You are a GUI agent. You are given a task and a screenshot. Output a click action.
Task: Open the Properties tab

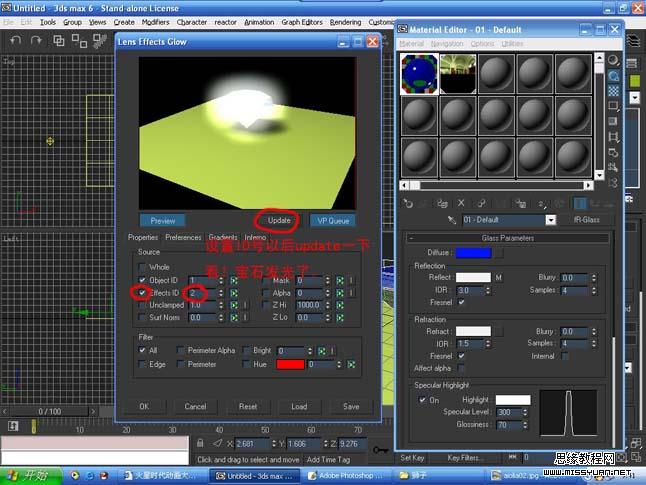point(143,237)
